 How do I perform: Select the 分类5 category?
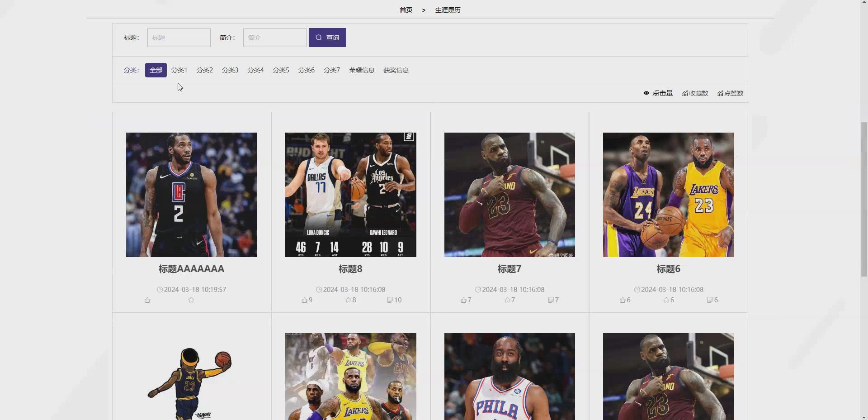tap(281, 70)
